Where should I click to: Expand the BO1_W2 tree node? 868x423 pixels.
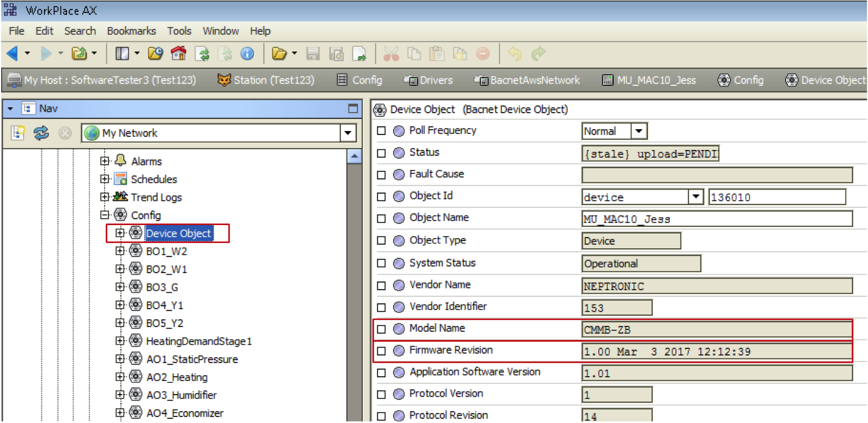coord(120,251)
